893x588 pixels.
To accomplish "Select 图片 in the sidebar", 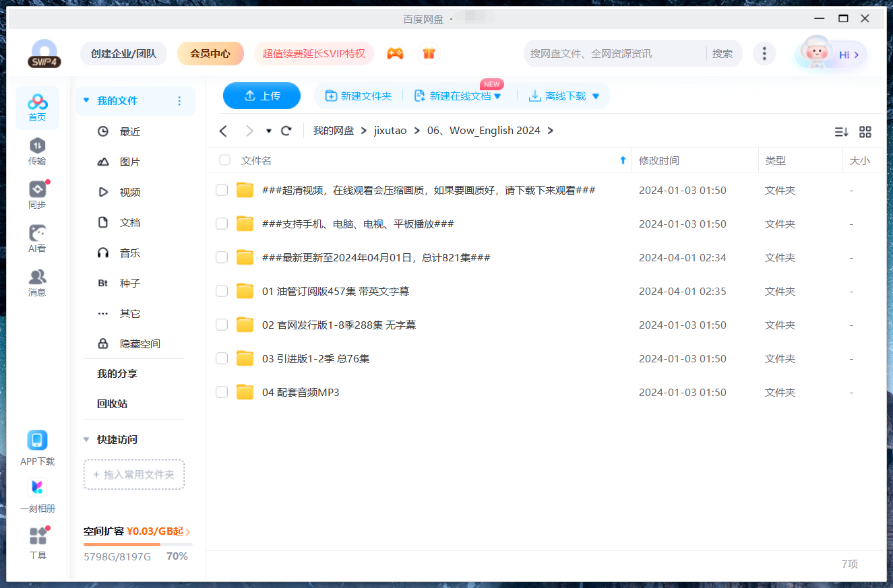I will tap(130, 162).
